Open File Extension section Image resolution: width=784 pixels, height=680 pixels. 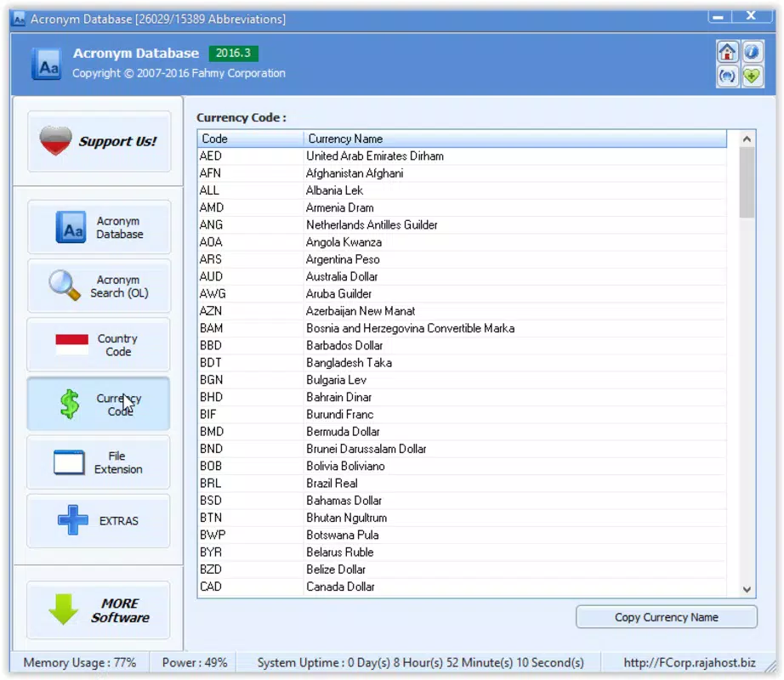click(99, 462)
